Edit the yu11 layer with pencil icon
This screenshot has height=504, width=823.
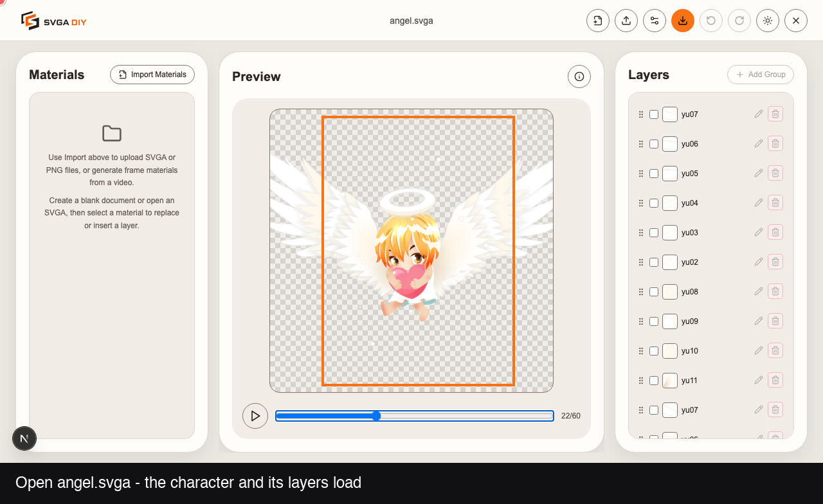point(759,381)
